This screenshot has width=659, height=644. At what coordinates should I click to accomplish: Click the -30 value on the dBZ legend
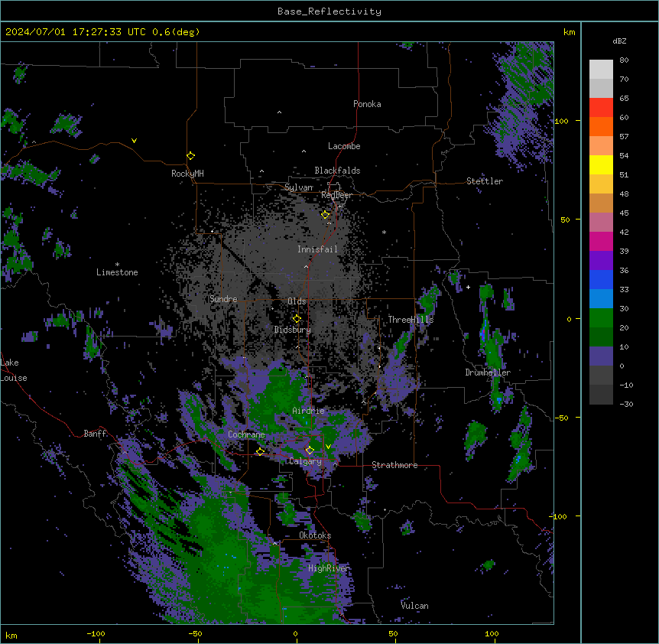626,404
